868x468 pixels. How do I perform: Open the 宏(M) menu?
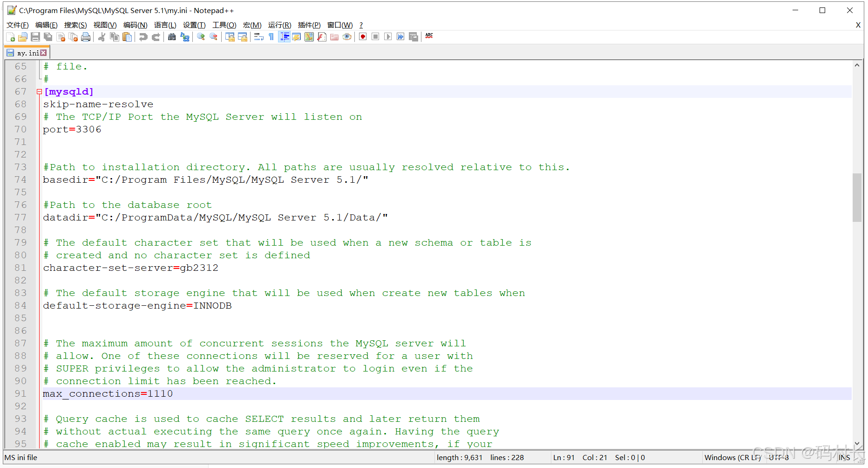(252, 25)
